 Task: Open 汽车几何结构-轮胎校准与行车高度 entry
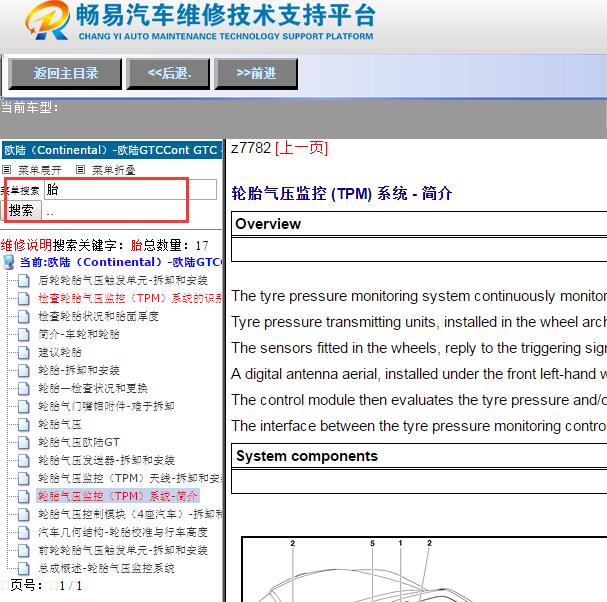point(123,532)
